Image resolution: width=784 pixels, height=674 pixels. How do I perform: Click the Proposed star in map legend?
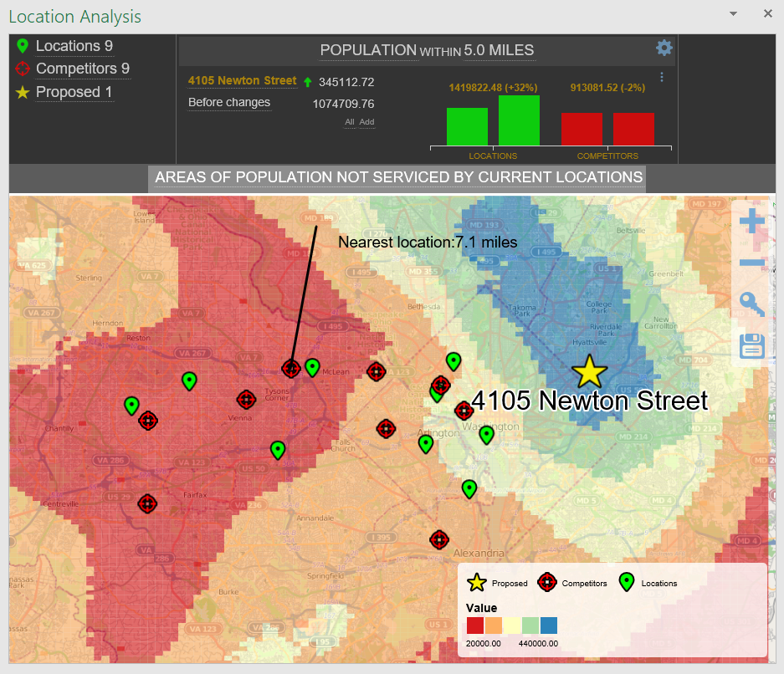pyautogui.click(x=476, y=583)
